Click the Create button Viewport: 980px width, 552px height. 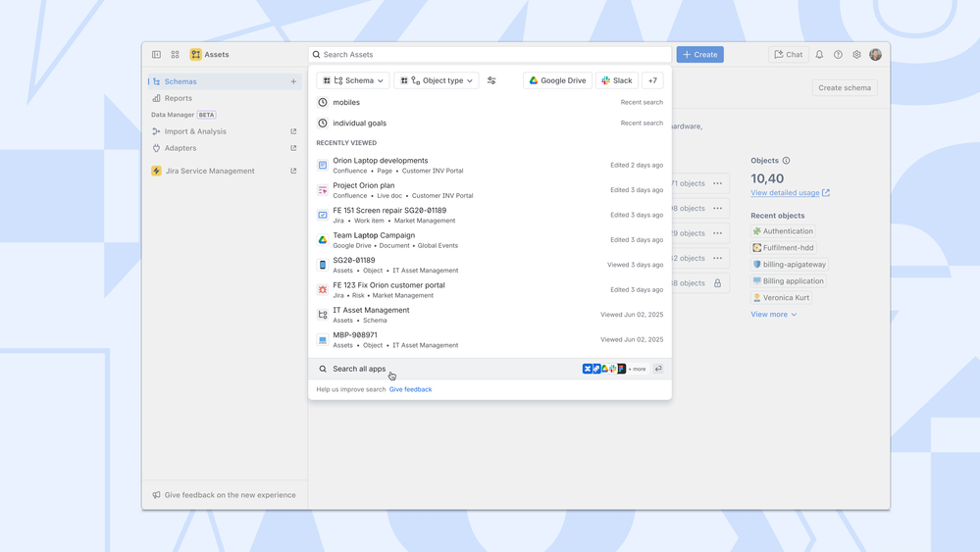click(x=700, y=54)
